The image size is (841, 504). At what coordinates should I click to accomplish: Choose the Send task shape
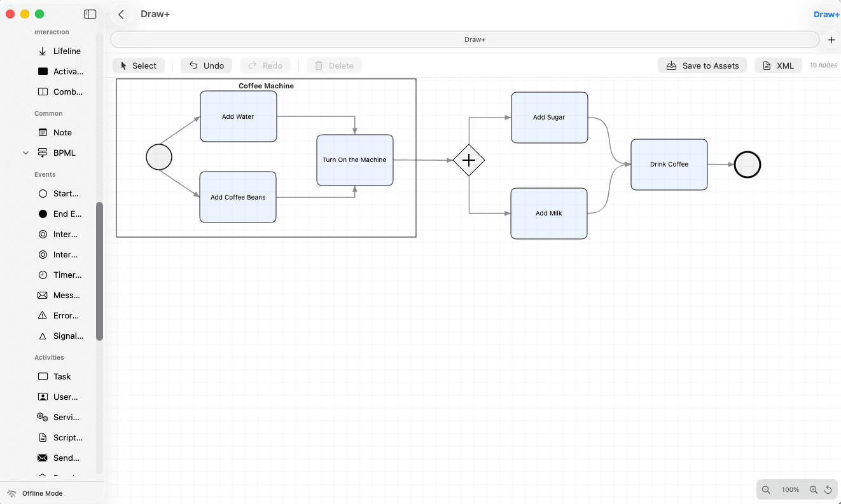pos(59,458)
